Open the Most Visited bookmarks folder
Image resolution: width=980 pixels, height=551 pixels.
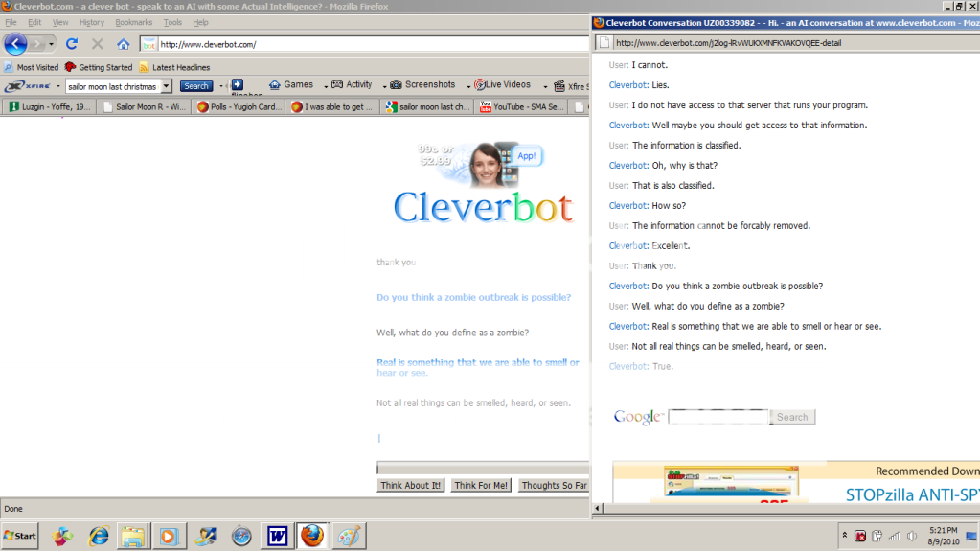click(x=31, y=67)
